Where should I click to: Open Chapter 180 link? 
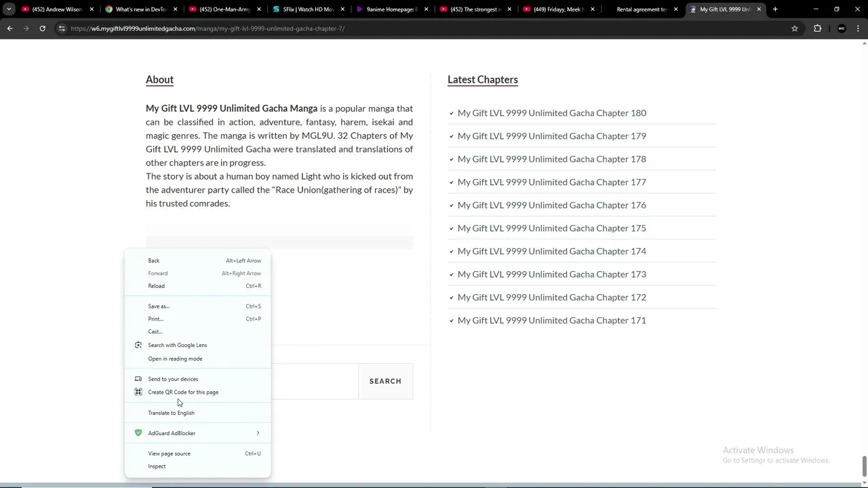point(551,113)
